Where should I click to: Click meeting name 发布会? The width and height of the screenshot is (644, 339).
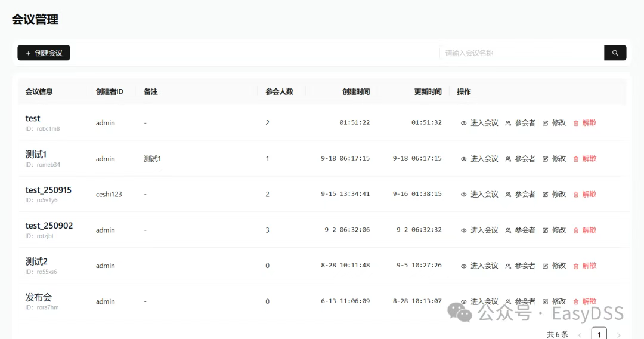tap(39, 297)
